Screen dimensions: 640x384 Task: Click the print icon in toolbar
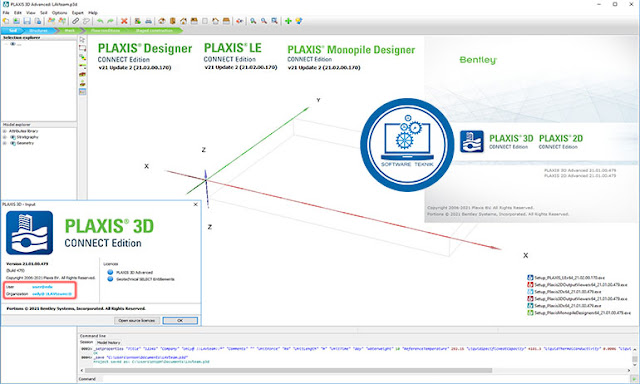point(149,21)
